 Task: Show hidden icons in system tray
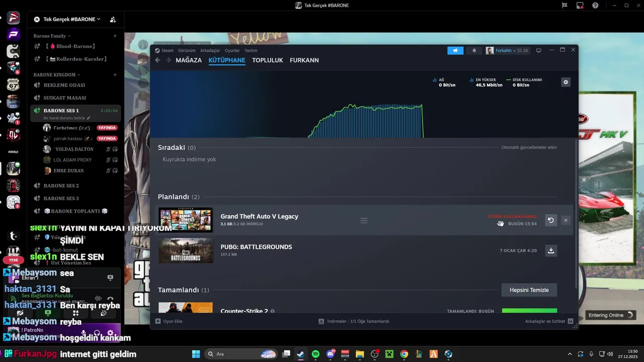click(x=570, y=354)
